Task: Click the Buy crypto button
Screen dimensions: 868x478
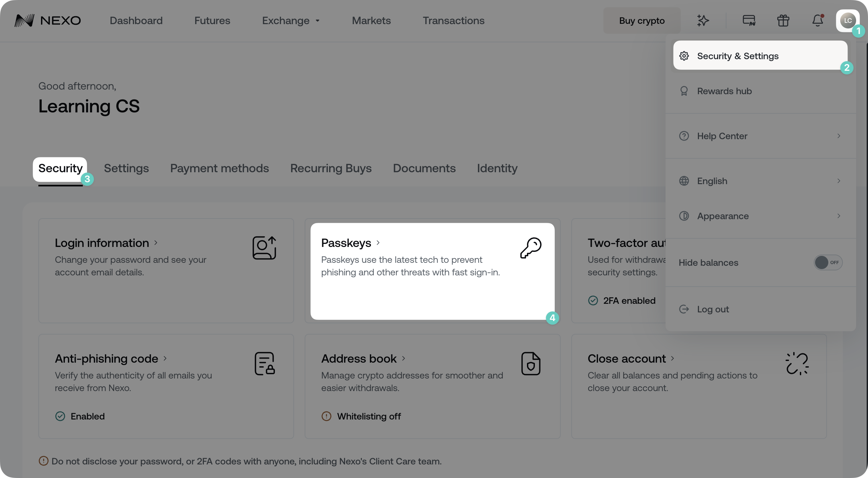Action: tap(641, 20)
